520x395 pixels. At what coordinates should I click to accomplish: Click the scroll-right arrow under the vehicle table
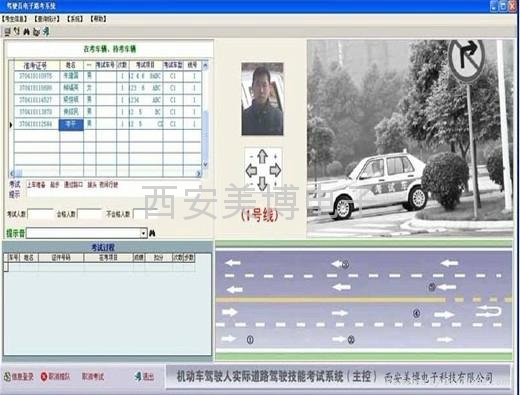click(198, 173)
